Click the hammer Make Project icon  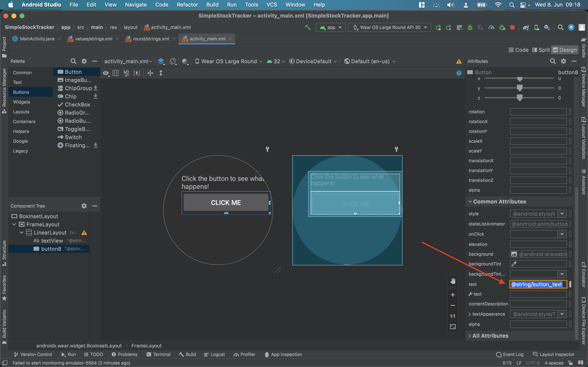(308, 27)
